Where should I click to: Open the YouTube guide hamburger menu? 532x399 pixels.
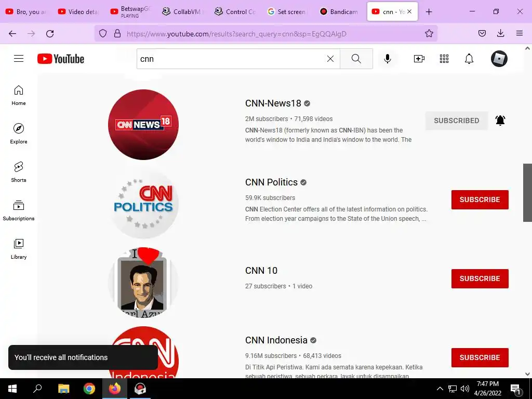(x=19, y=59)
